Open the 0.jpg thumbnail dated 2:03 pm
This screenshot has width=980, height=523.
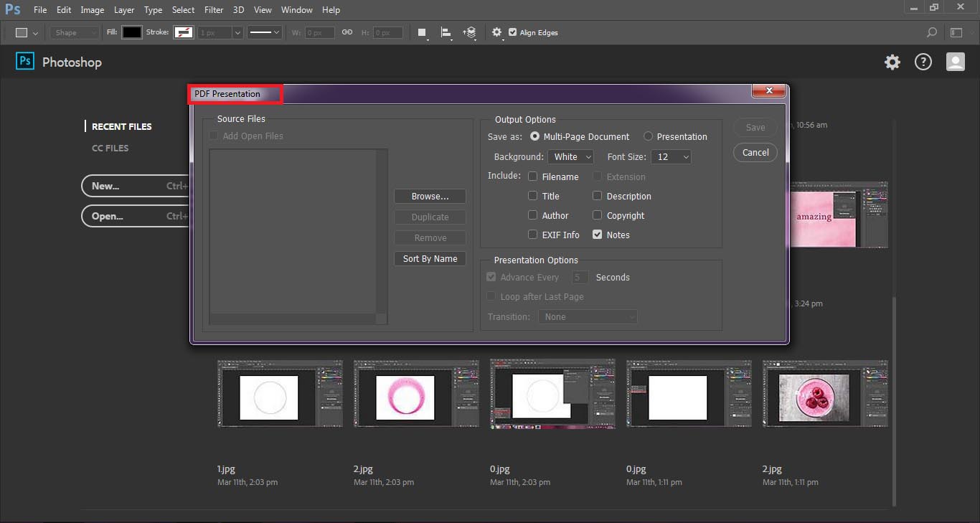552,394
